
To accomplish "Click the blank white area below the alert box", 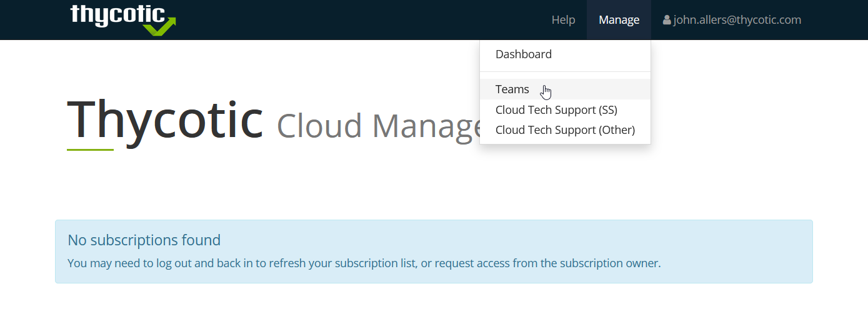I will click(x=434, y=297).
